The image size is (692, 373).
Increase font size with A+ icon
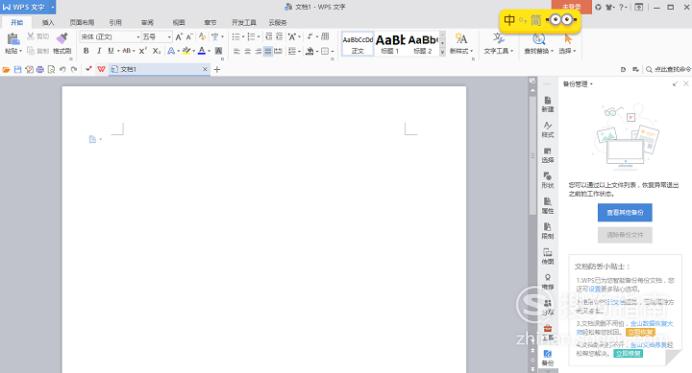click(x=179, y=37)
